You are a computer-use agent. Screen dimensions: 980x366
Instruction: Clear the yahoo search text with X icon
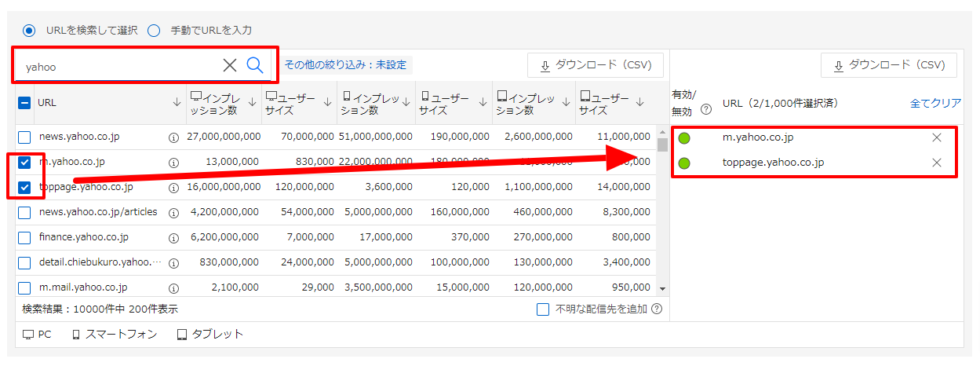click(229, 65)
